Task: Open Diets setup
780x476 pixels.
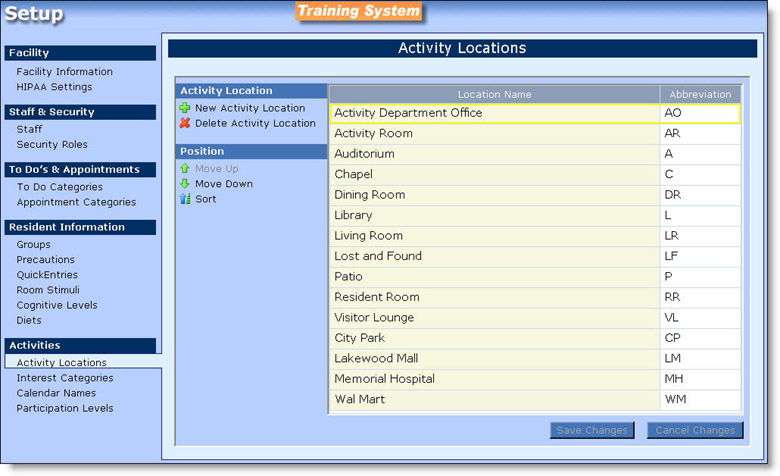Action: (29, 320)
